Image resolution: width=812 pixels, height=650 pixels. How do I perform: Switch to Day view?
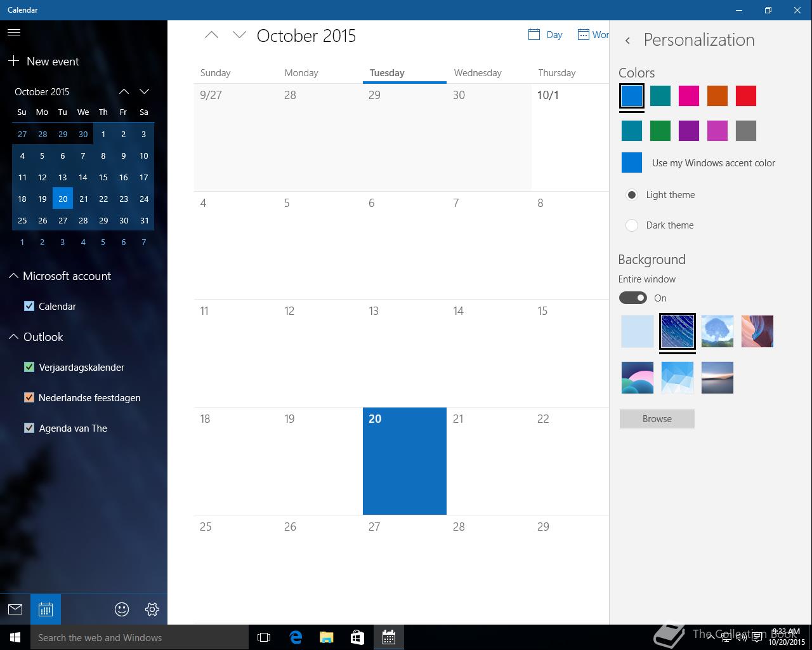(x=546, y=35)
